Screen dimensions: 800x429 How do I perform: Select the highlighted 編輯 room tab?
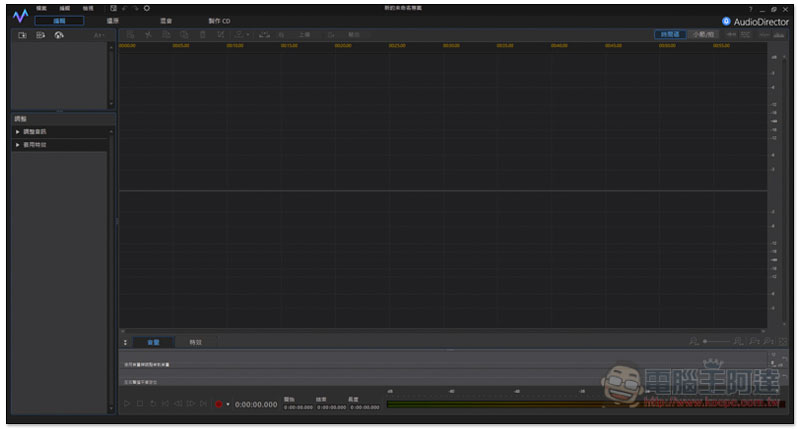(60, 21)
